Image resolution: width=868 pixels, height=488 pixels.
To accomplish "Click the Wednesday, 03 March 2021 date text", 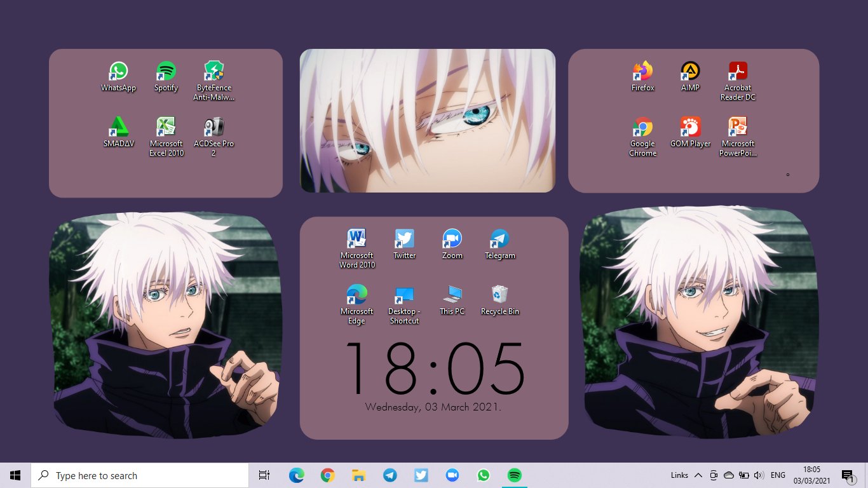I will 433,407.
